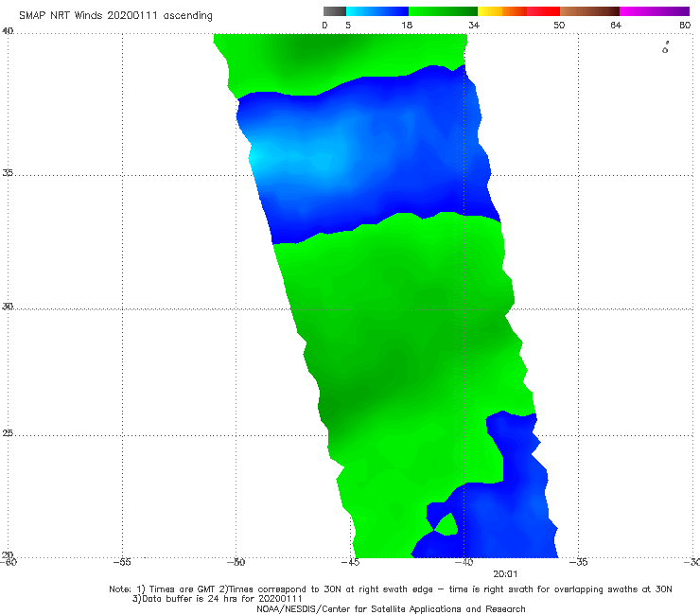Viewport: 700px width, 615px height.
Task: Click the latitude label '30'
Action: point(8,307)
